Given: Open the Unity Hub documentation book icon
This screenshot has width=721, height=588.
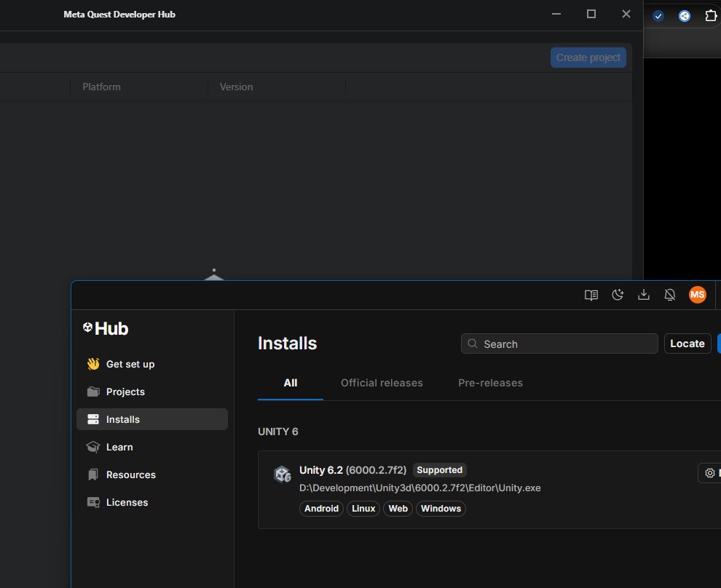Looking at the screenshot, I should (x=591, y=295).
